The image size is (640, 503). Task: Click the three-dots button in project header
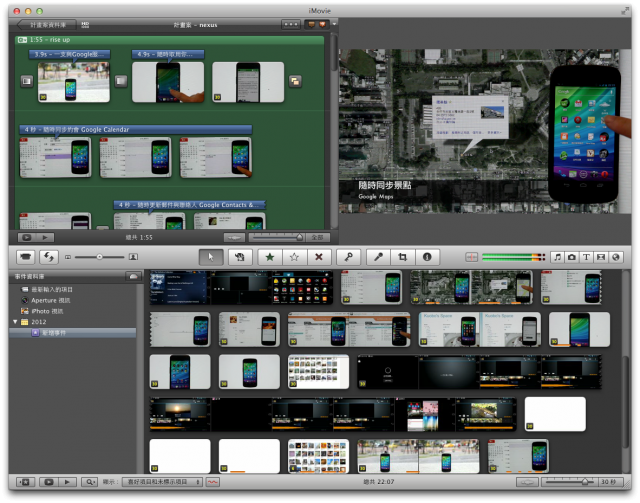pyautogui.click(x=291, y=24)
